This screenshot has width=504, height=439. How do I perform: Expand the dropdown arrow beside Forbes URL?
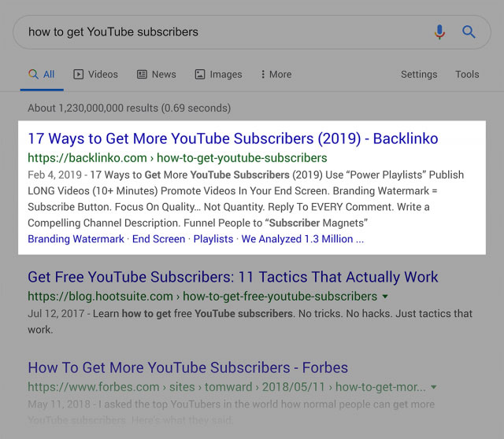434,387
